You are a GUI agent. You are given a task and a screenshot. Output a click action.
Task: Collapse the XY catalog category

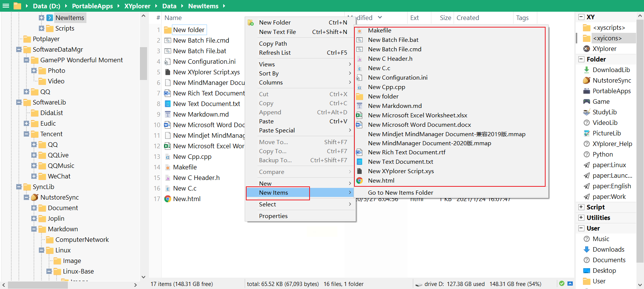click(x=581, y=17)
